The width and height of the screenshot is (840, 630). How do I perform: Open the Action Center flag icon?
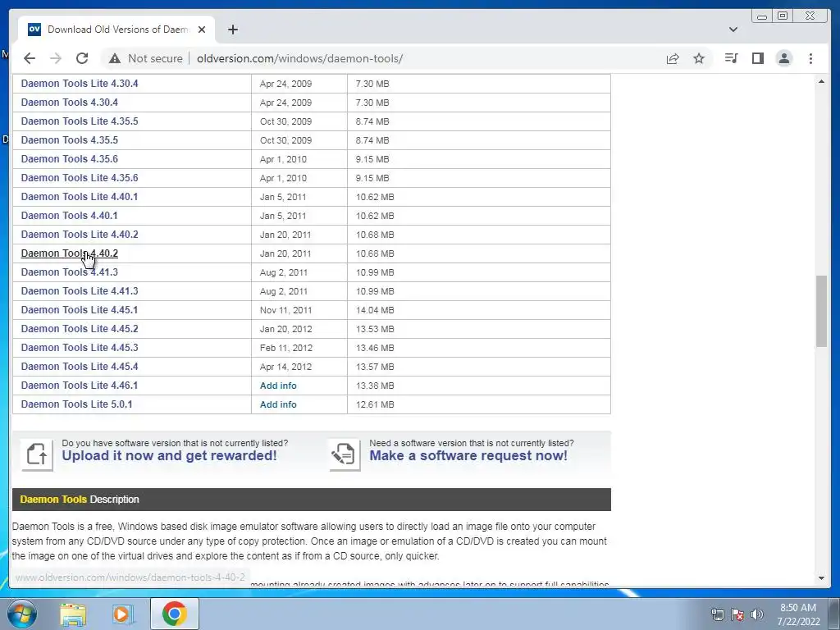(737, 614)
